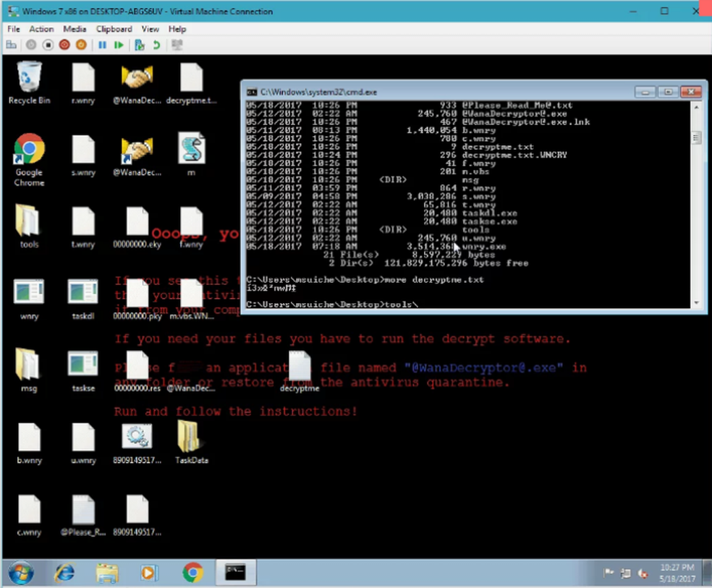Select the u.wnry desktop file

(82, 439)
